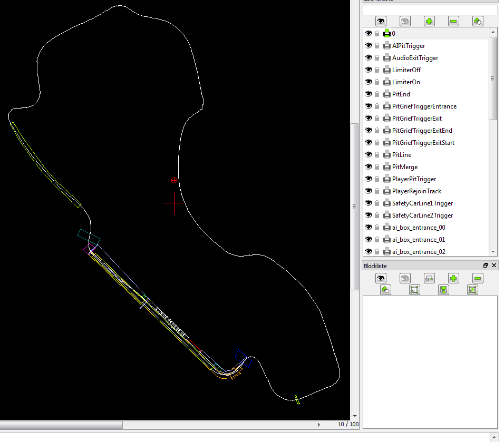
Task: Select layer named PitMerge
Action: (x=405, y=166)
